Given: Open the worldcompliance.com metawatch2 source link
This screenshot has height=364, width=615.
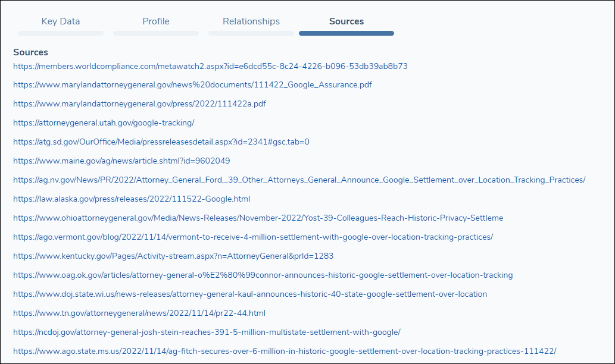Looking at the screenshot, I should (210, 66).
